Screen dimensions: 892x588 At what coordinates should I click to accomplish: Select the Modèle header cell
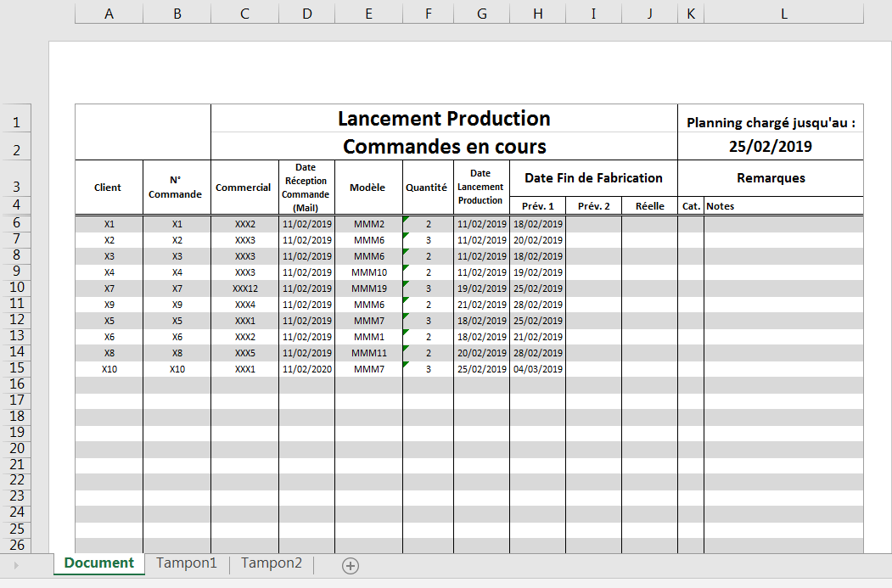[x=367, y=187]
